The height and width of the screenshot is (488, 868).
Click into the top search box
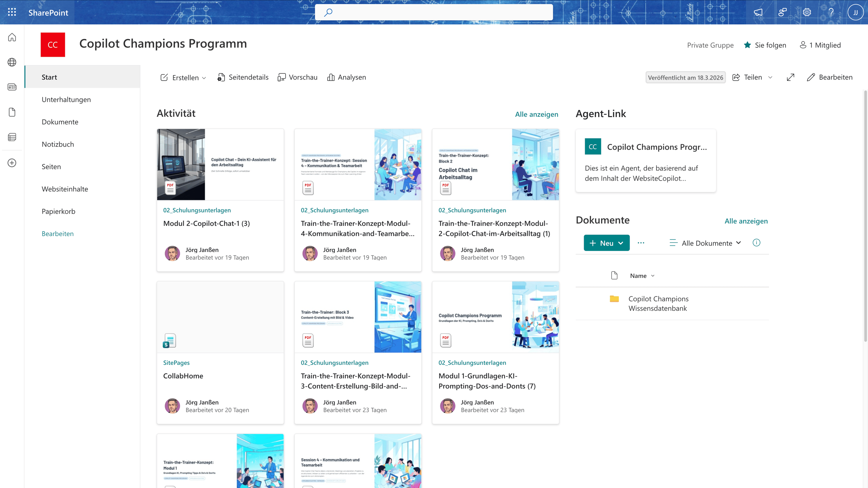coord(434,12)
